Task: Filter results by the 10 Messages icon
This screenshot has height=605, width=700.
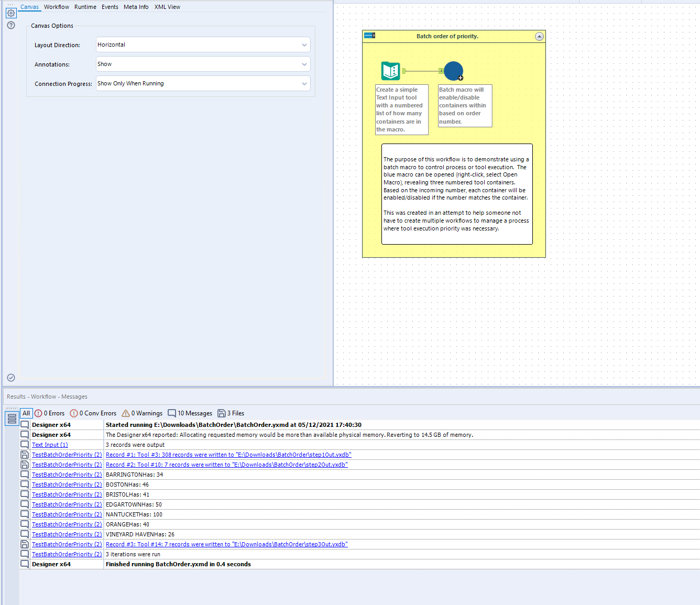Action: [190, 413]
